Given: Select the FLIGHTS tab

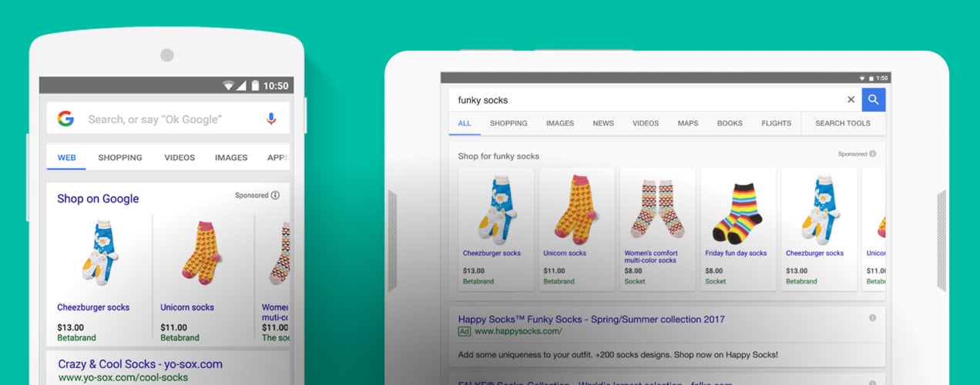Looking at the screenshot, I should (776, 123).
